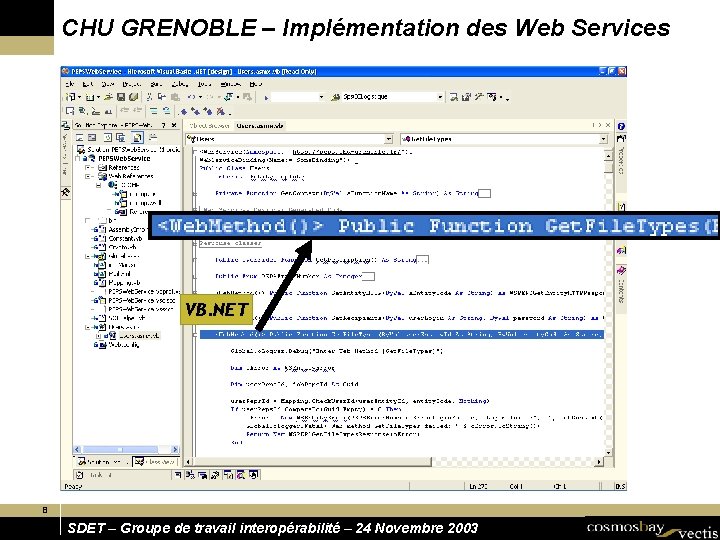Open the Help menu
The width and height of the screenshot is (720, 540).
click(x=256, y=84)
